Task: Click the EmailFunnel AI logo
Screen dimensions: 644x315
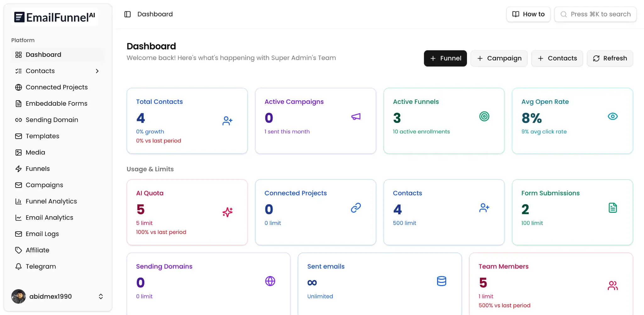Action: click(x=54, y=17)
